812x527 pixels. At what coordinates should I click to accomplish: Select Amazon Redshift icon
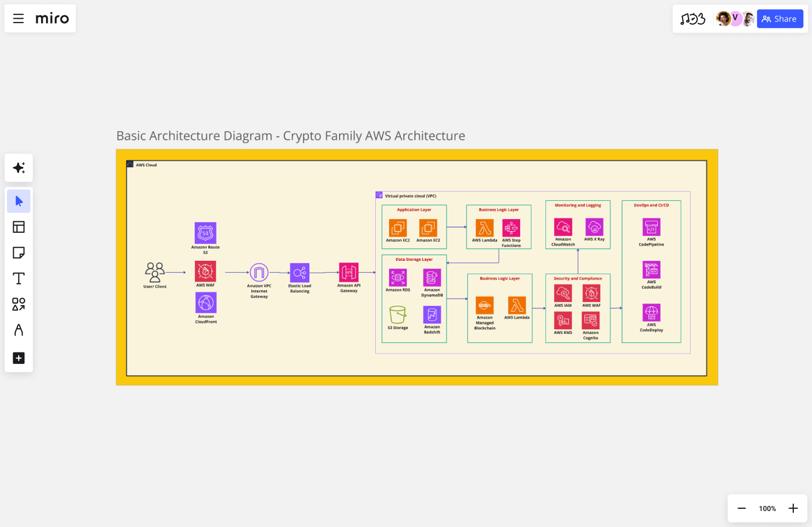(x=432, y=315)
